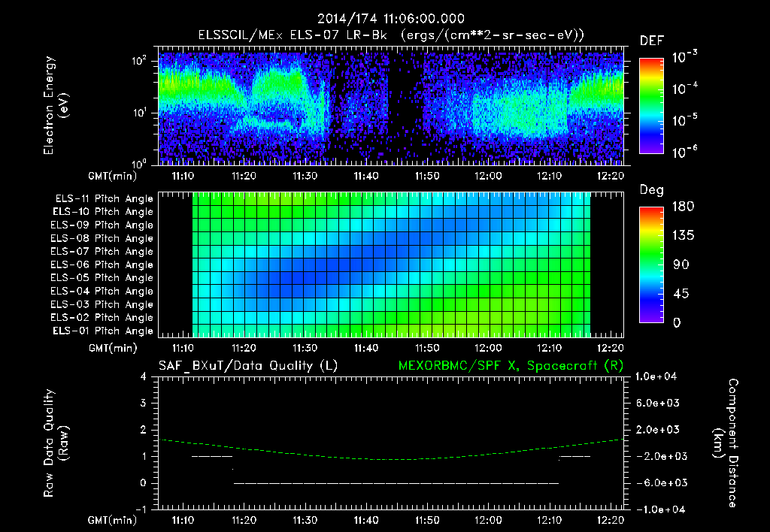Click GMT(min) label of the electron spectrogram
The width and height of the screenshot is (770, 532).
coord(112,176)
